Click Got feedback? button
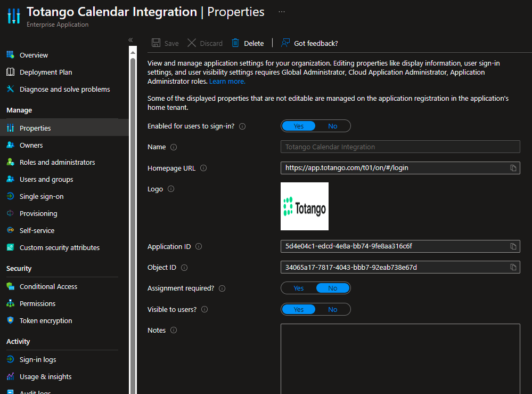This screenshot has width=532, height=394. pos(309,43)
